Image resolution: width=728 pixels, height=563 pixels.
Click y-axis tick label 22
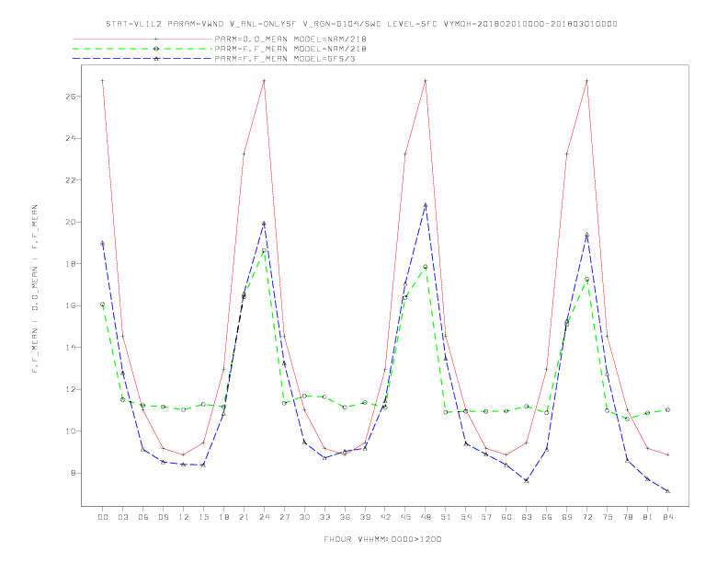[71, 179]
